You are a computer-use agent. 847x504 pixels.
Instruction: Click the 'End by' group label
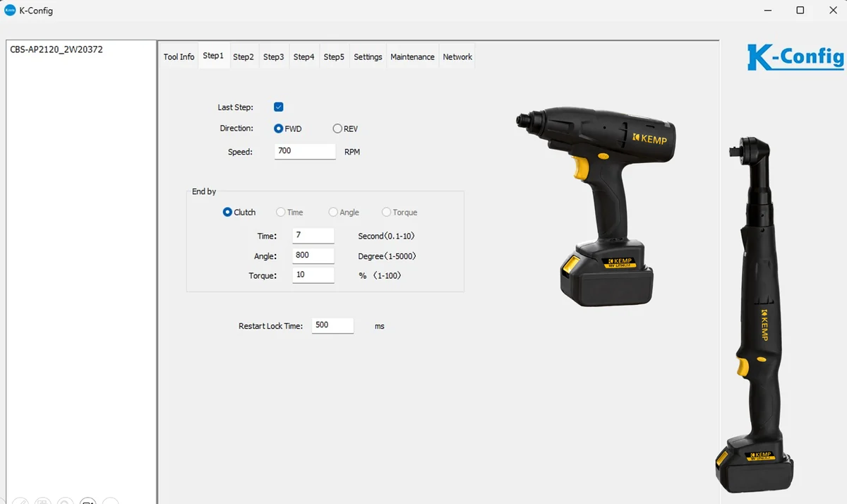[204, 192]
